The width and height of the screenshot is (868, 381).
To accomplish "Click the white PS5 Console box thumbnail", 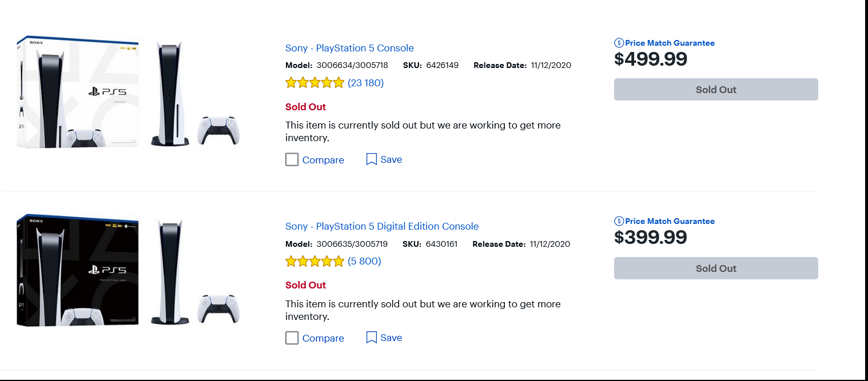I will (x=78, y=93).
